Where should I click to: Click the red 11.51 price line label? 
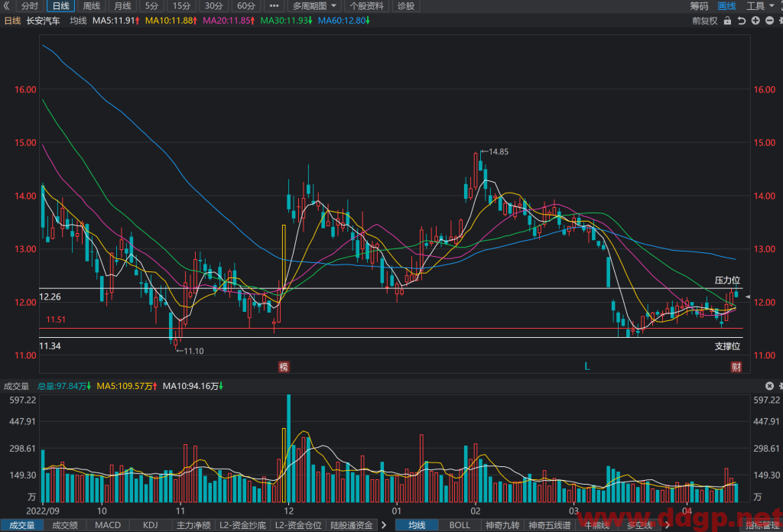point(56,320)
